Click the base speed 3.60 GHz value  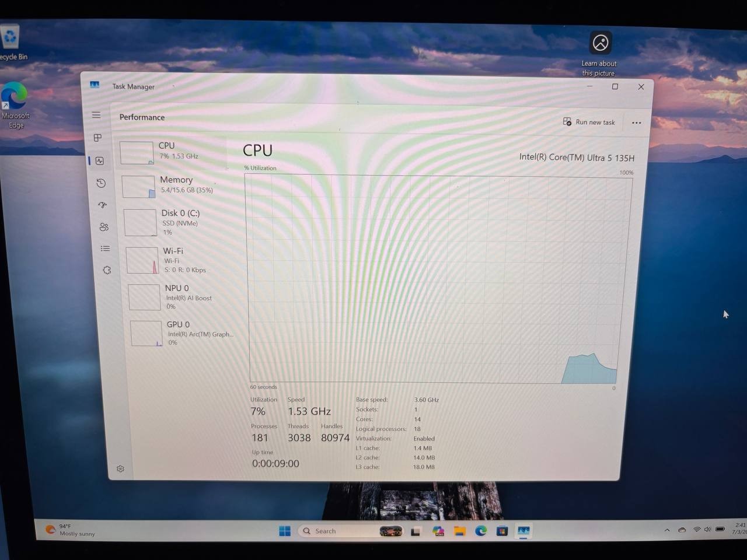[427, 400]
